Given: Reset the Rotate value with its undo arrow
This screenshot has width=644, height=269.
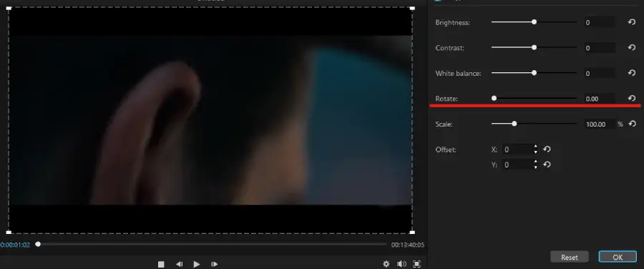Looking at the screenshot, I should tap(632, 99).
